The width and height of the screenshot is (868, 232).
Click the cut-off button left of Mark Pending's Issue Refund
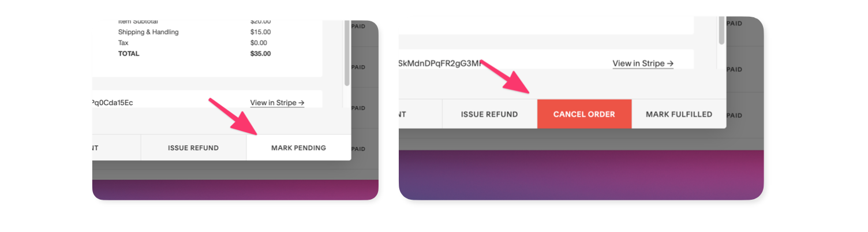[116, 148]
